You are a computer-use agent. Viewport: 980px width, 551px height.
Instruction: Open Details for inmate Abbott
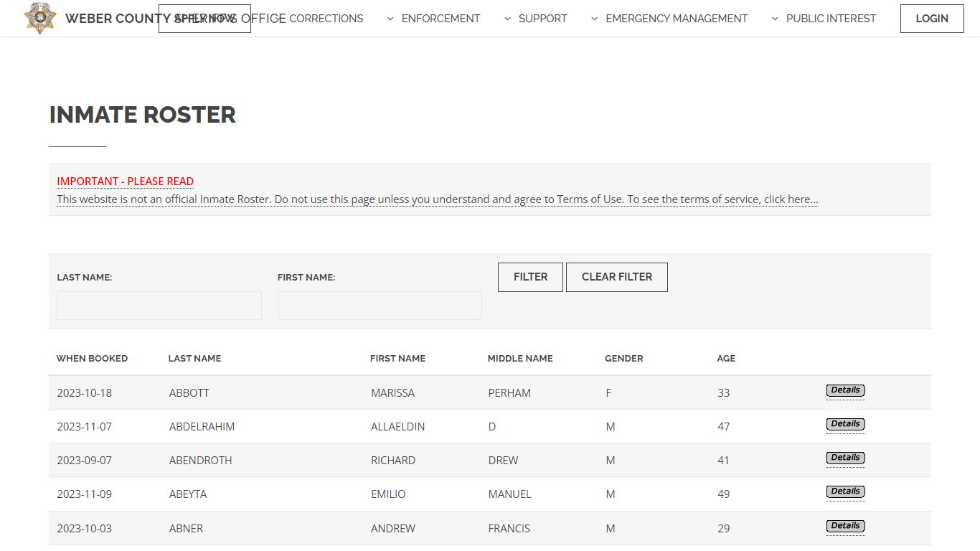(845, 390)
